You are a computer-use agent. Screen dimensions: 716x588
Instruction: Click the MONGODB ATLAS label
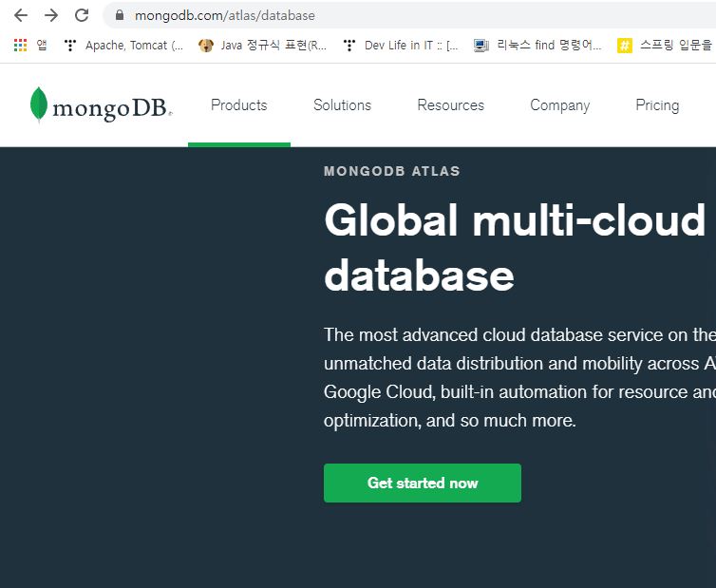392,171
